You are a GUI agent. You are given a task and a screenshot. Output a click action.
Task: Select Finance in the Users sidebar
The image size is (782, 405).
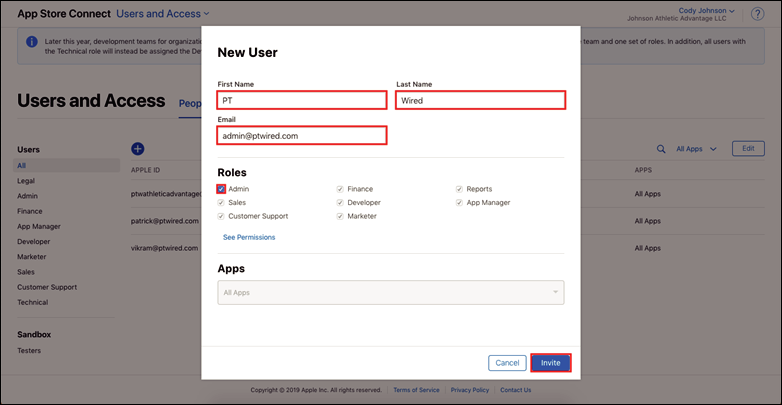[x=30, y=211]
